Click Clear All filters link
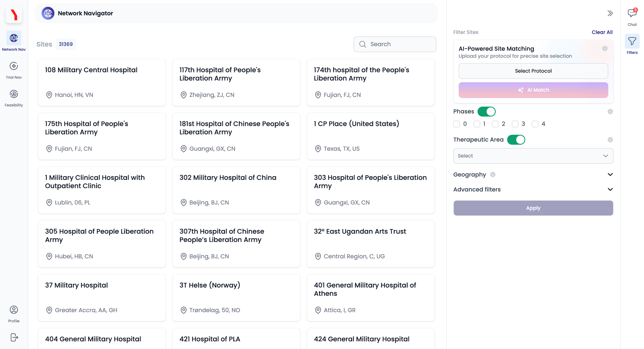The width and height of the screenshot is (644, 349). 602,32
